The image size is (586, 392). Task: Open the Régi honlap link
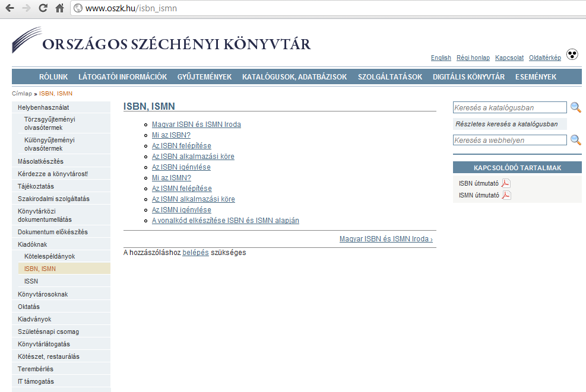[473, 58]
